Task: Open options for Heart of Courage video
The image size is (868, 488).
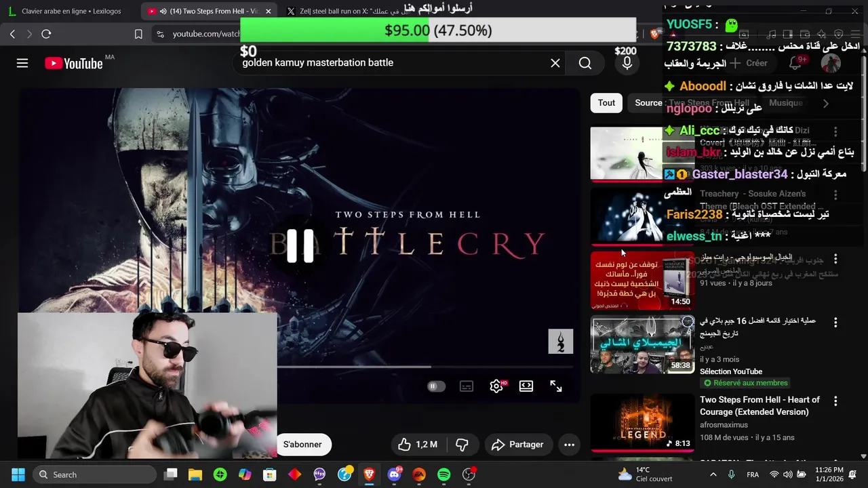Action: pos(835,401)
